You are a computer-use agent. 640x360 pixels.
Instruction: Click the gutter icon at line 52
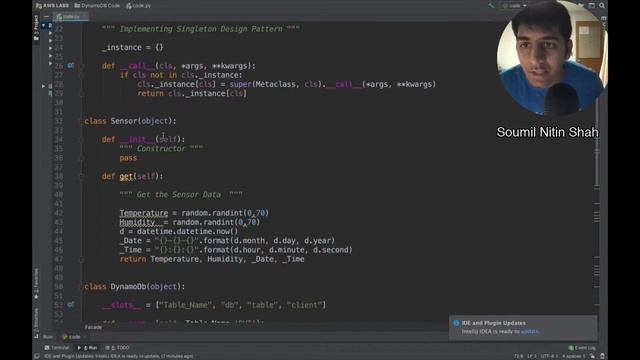coord(71,304)
